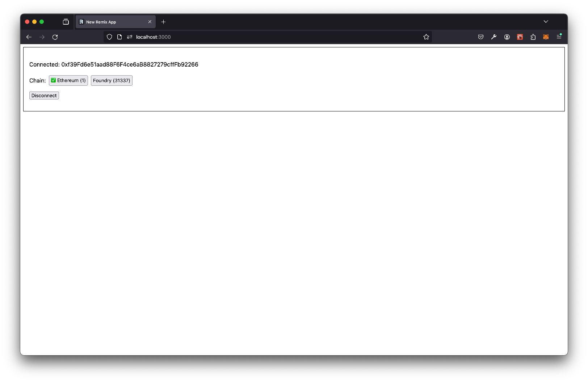This screenshot has width=588, height=382.
Task: Click the localhost:3000 address bar
Action: pyautogui.click(x=268, y=37)
